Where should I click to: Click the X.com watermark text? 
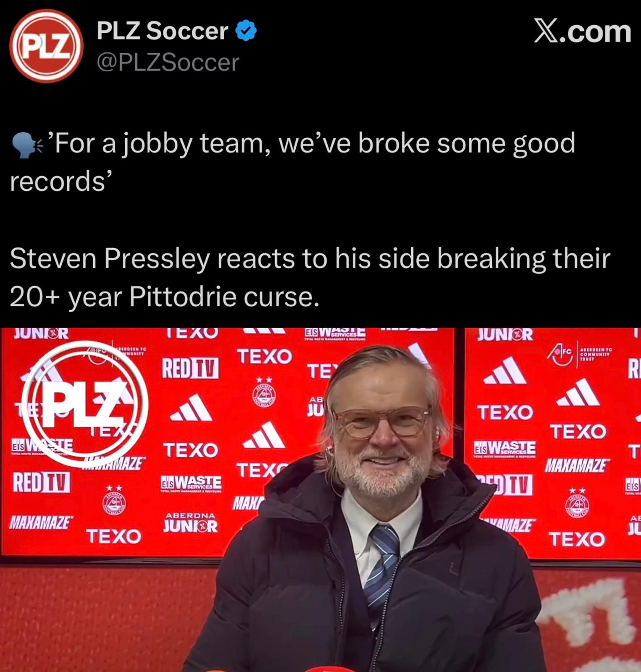[x=582, y=31]
